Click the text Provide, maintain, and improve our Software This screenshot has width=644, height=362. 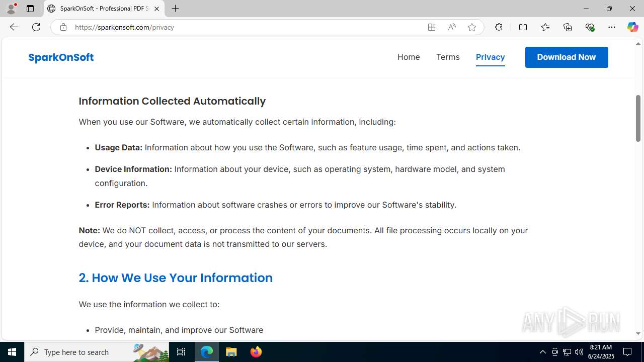[179, 330]
